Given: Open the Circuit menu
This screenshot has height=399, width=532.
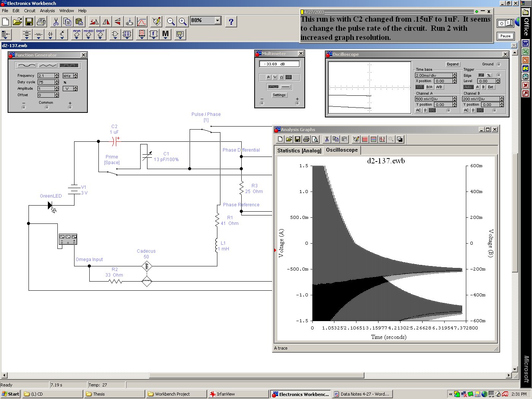Looking at the screenshot, I should pyautogui.click(x=30, y=11).
